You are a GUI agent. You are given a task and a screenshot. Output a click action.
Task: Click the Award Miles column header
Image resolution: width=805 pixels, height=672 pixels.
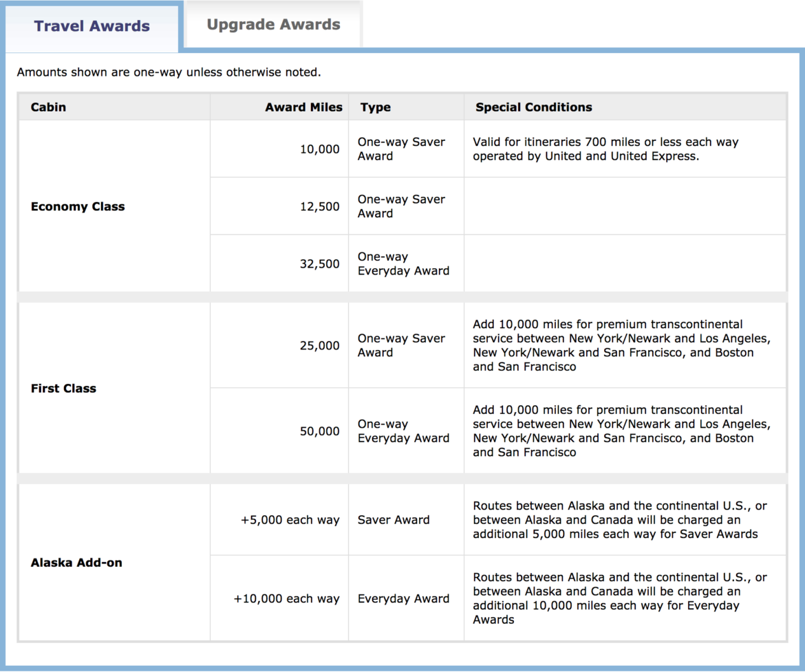(x=303, y=107)
